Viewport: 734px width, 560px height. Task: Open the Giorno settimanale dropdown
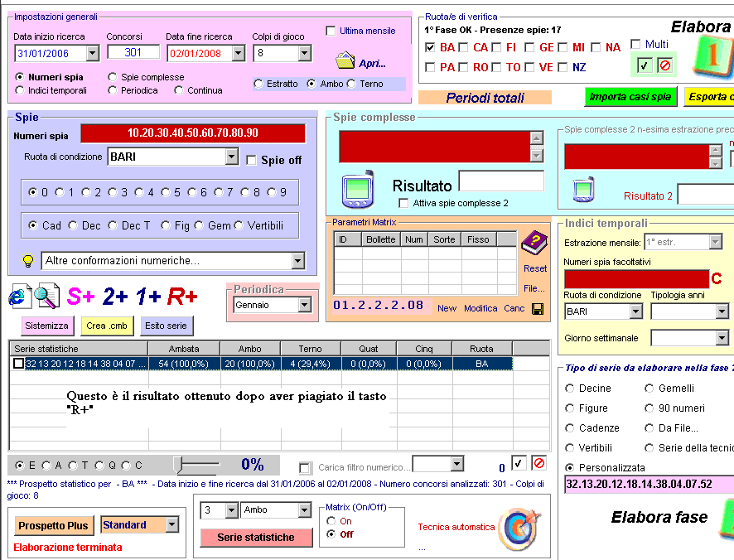tap(722, 338)
